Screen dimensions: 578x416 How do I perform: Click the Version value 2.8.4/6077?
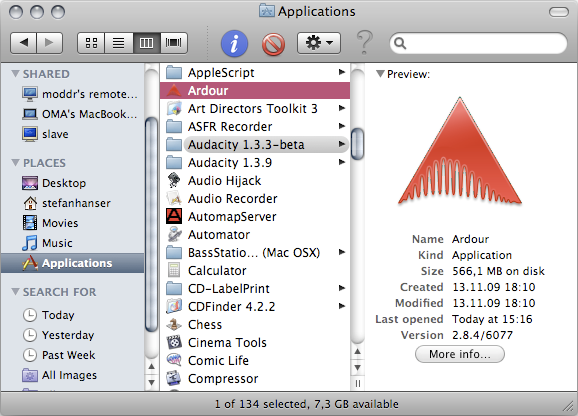(x=482, y=335)
